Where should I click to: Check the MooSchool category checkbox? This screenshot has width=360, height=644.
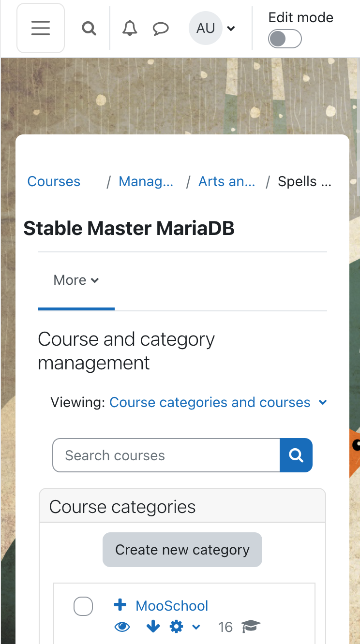(83, 606)
